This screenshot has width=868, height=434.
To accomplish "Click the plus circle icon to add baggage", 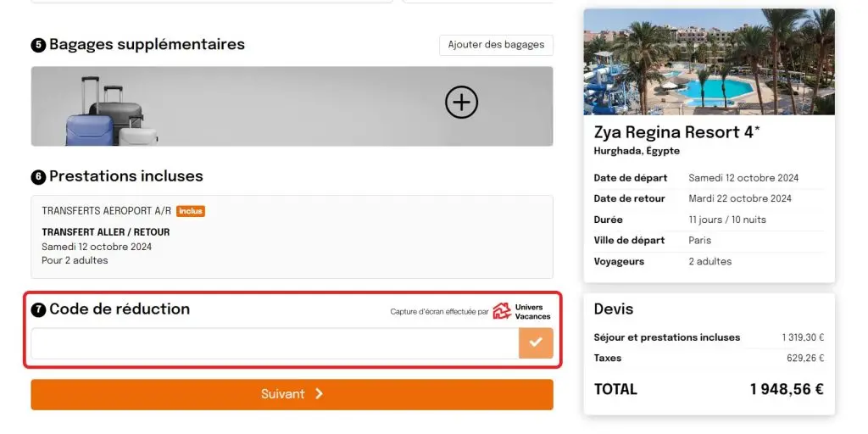I will click(461, 103).
